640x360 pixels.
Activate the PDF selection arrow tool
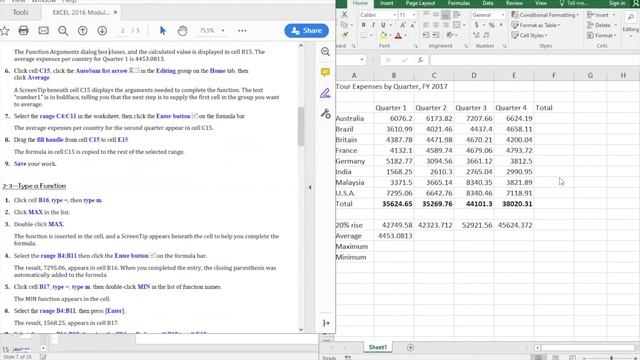tap(163, 31)
